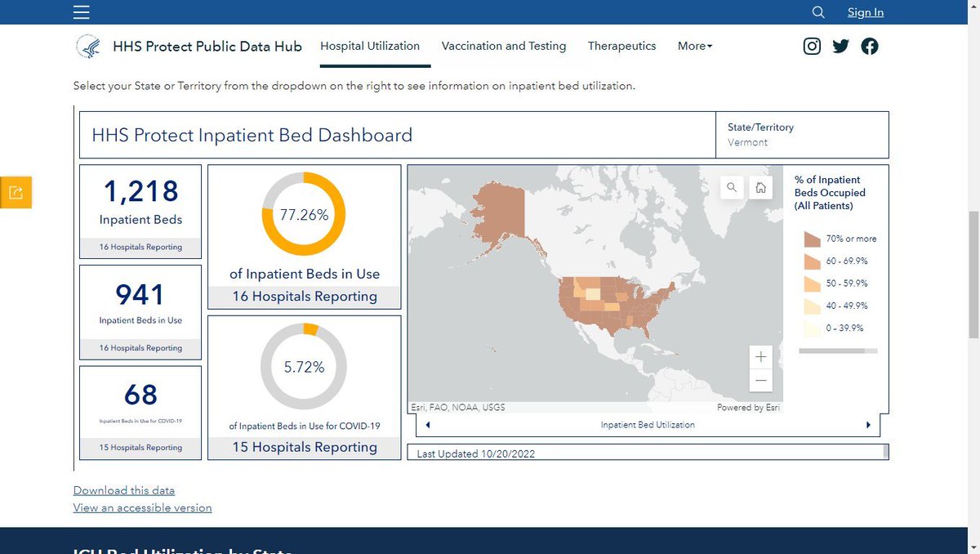Click the % of Inpatient Beds Occupied legend title

tap(830, 193)
